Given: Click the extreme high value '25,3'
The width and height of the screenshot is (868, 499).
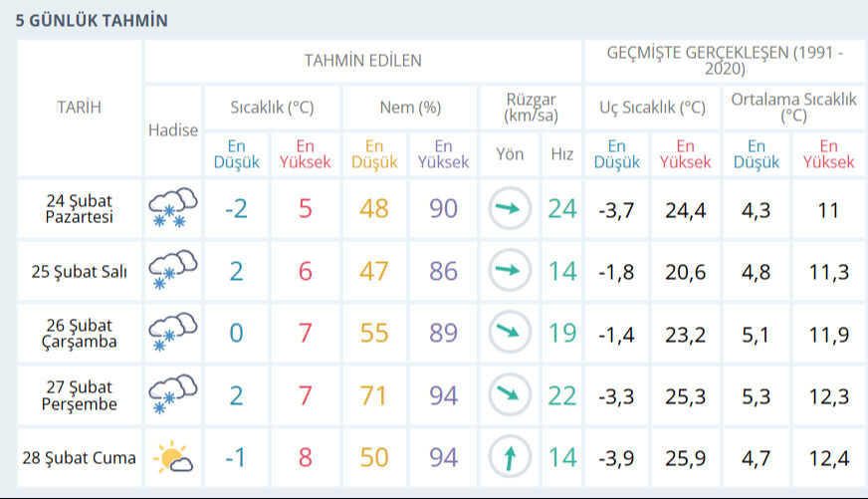Looking at the screenshot, I should coord(685,396).
